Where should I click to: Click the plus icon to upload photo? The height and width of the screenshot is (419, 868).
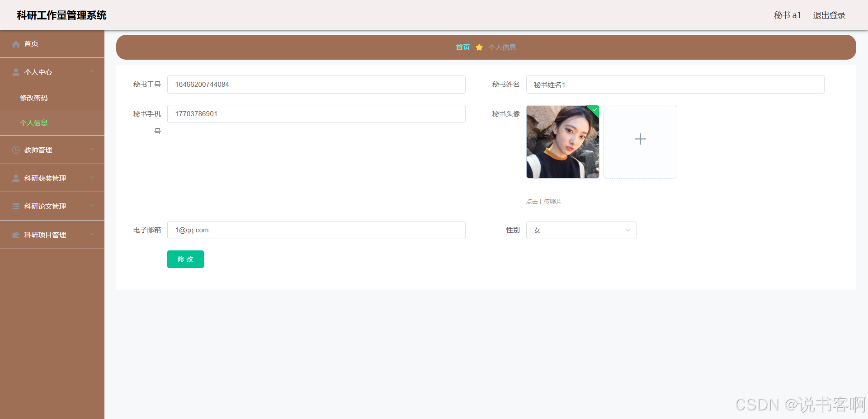point(640,139)
